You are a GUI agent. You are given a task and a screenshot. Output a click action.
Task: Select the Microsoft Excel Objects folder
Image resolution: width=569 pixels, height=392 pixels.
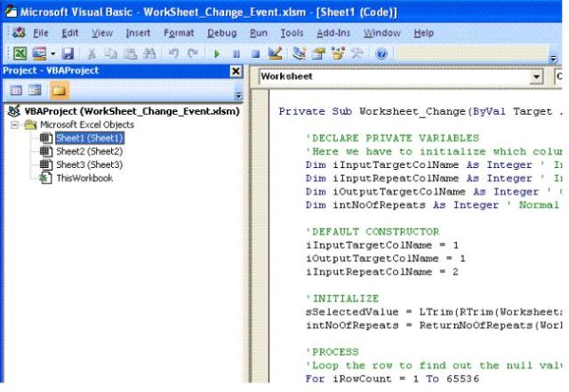(87, 124)
